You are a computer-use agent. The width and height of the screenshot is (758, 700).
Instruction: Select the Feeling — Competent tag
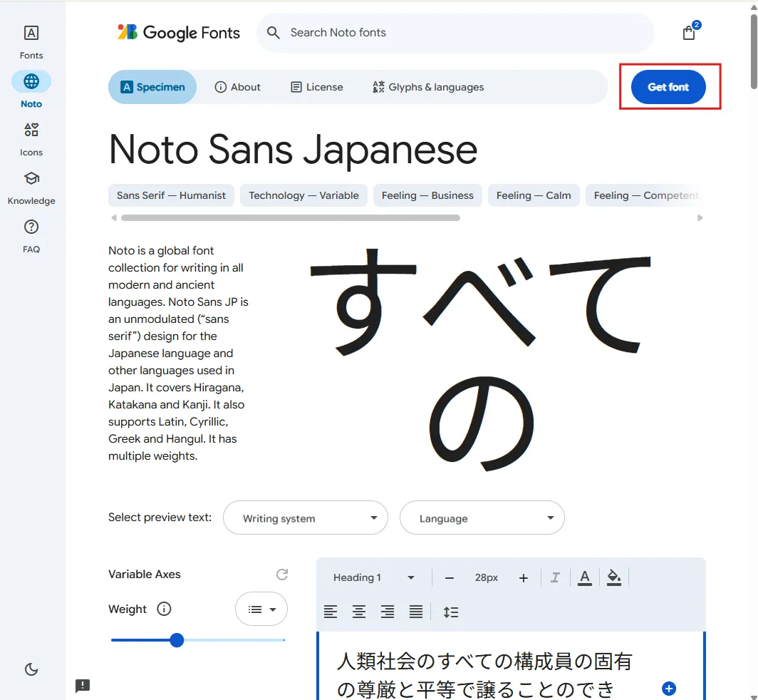pyautogui.click(x=645, y=195)
